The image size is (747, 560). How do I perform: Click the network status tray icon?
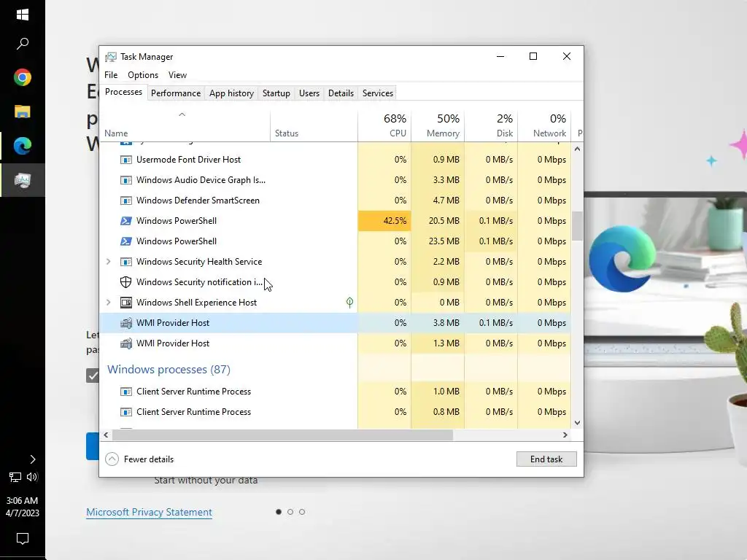[15, 477]
